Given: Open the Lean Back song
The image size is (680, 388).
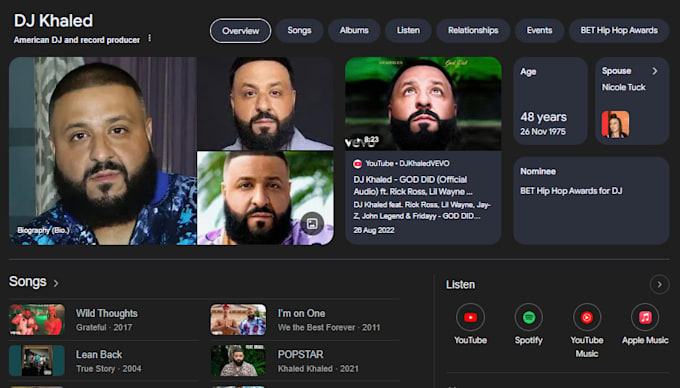Looking at the screenshot, I should (99, 354).
